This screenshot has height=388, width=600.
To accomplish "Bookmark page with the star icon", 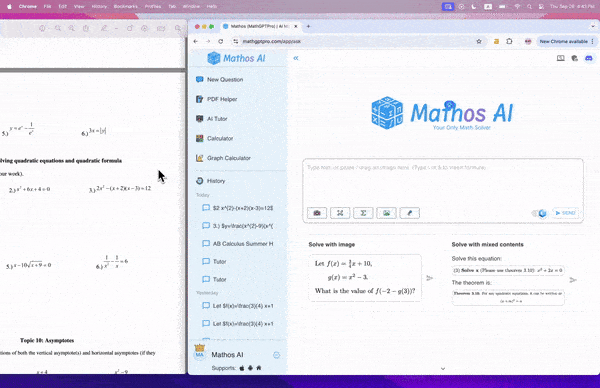I will tap(479, 41).
